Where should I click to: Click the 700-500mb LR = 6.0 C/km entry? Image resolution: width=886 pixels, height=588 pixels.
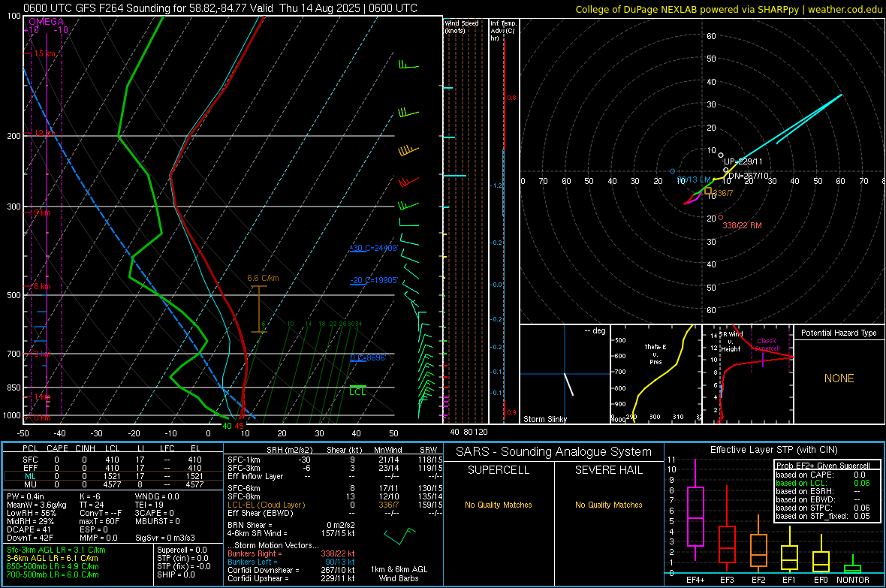[x=53, y=574]
